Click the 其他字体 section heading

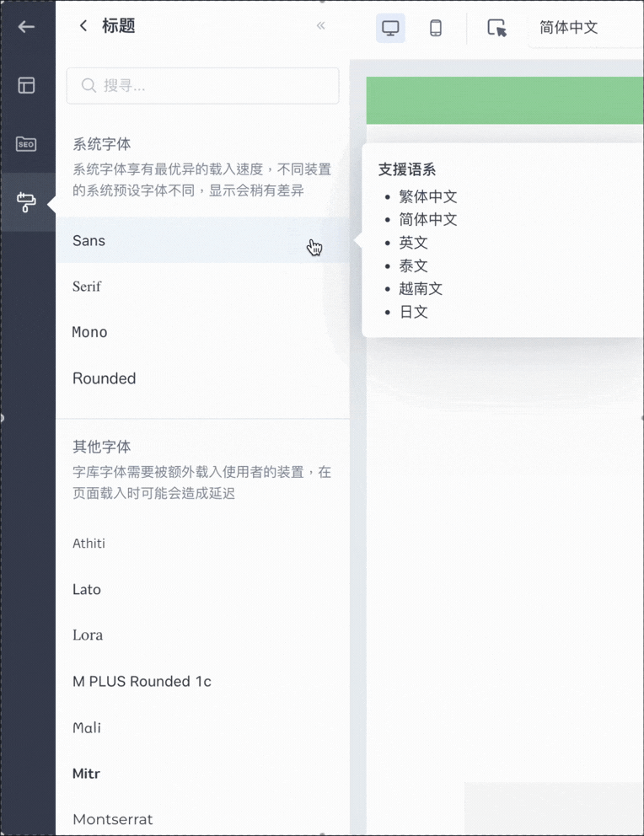[x=102, y=447]
